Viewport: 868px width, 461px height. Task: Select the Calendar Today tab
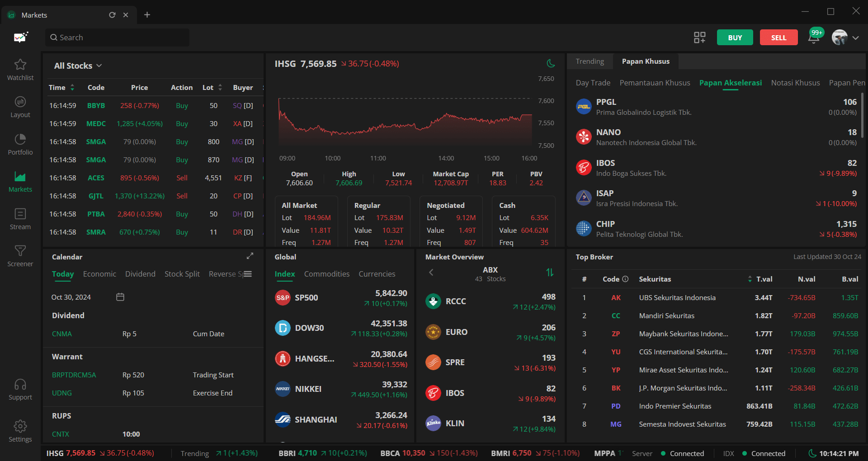point(63,274)
